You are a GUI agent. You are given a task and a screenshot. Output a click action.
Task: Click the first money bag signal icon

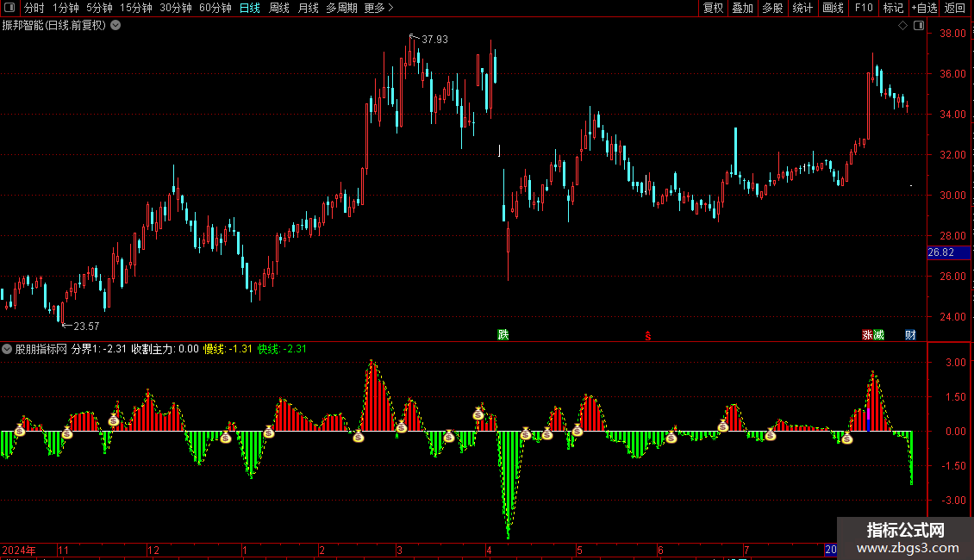[x=20, y=430]
